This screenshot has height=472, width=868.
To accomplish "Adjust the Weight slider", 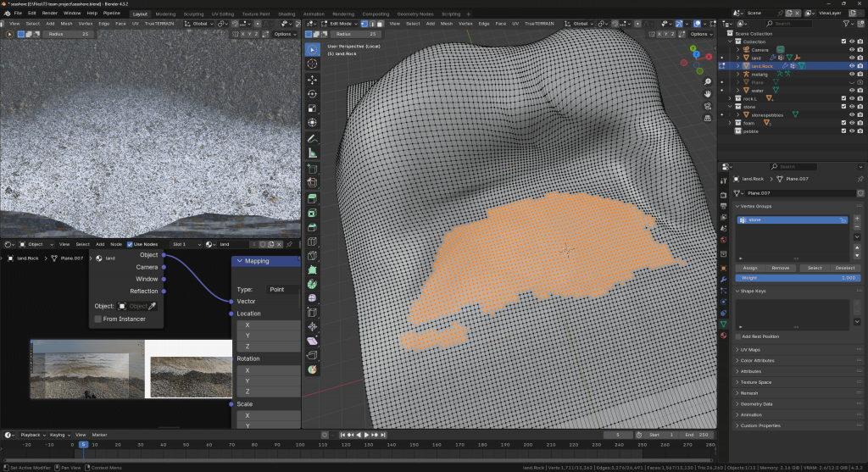I will 797,278.
